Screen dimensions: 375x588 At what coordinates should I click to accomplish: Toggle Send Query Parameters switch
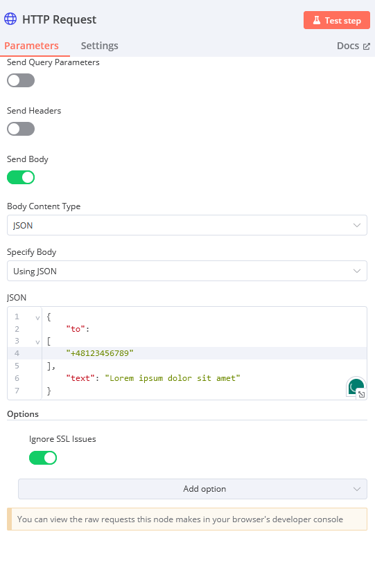21,80
